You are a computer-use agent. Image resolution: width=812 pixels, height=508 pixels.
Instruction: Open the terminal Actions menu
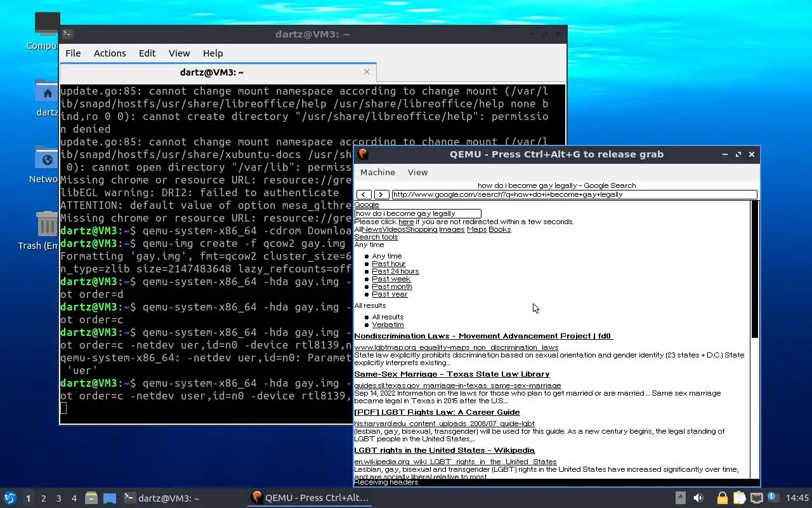pos(110,53)
